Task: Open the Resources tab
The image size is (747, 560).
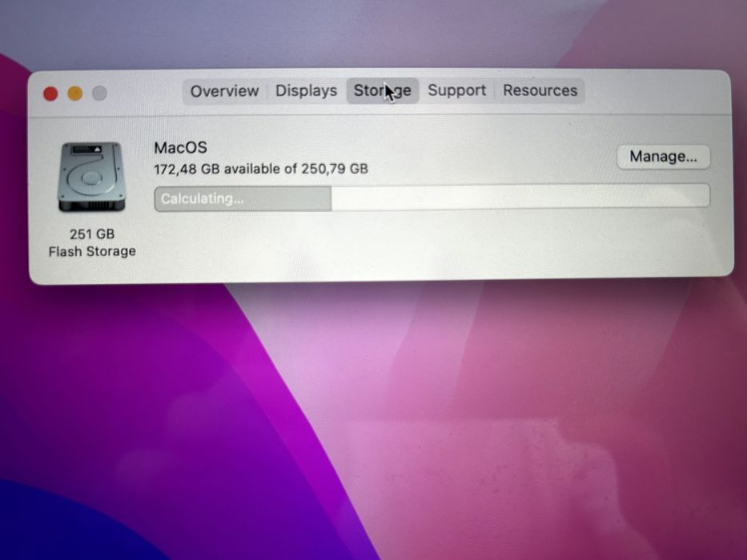Action: [x=540, y=90]
